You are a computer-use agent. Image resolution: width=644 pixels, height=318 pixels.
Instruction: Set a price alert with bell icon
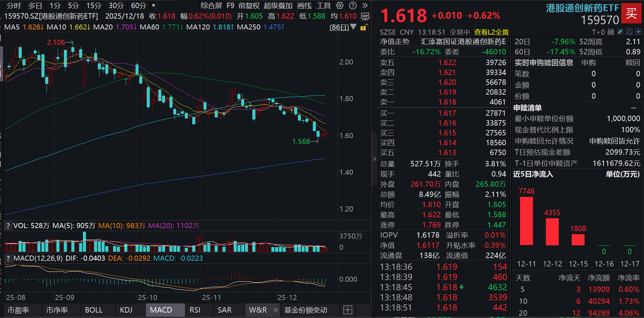pos(629,32)
